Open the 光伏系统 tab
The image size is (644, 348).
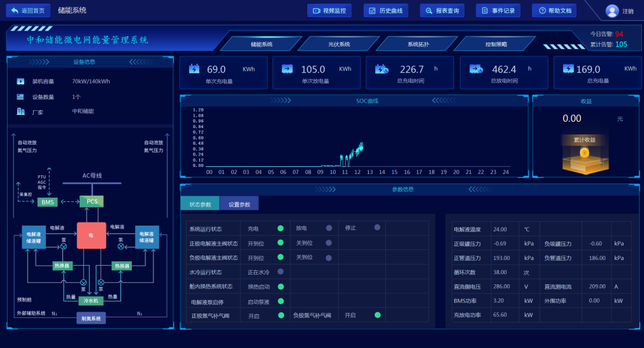tap(339, 44)
